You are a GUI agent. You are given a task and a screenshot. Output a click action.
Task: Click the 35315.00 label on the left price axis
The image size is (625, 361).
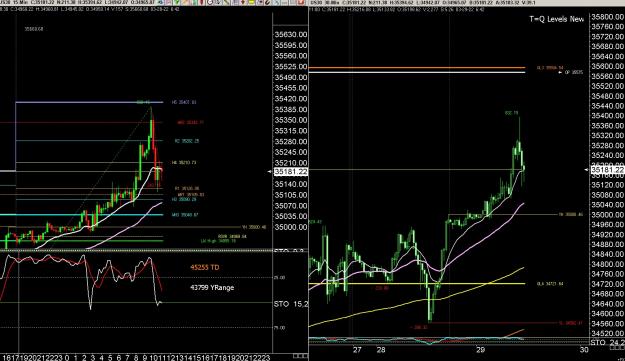291,131
